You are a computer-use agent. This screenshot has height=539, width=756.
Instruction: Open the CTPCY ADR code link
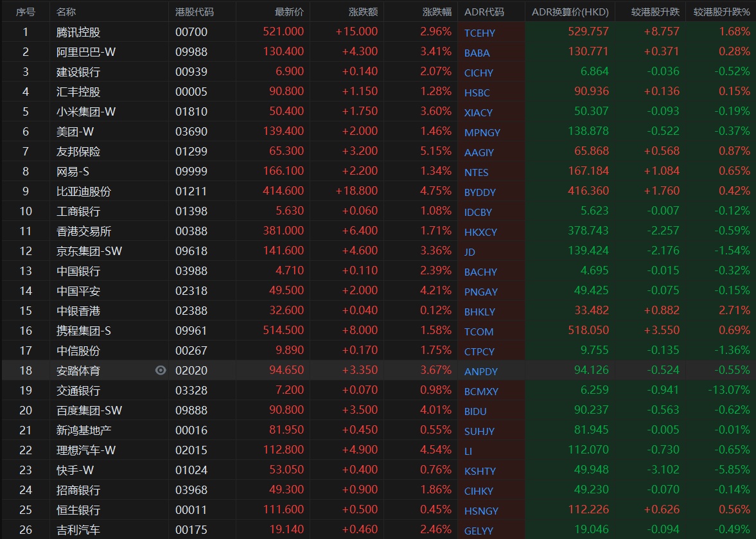[x=479, y=351]
